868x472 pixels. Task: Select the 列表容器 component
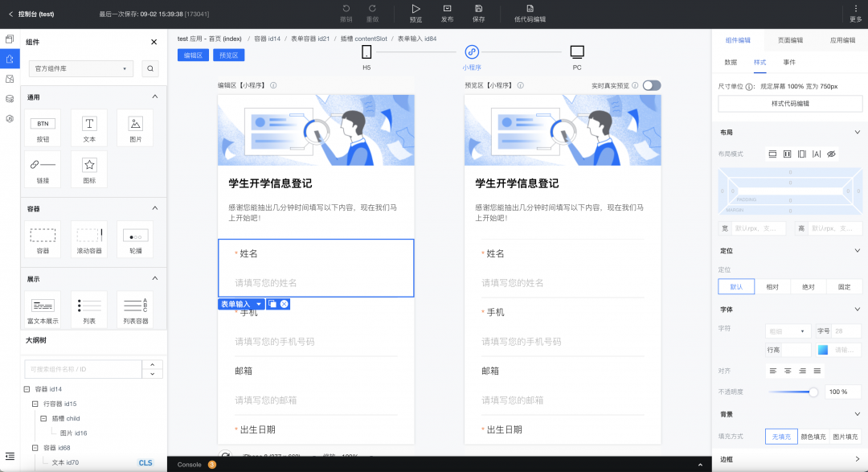pos(136,310)
